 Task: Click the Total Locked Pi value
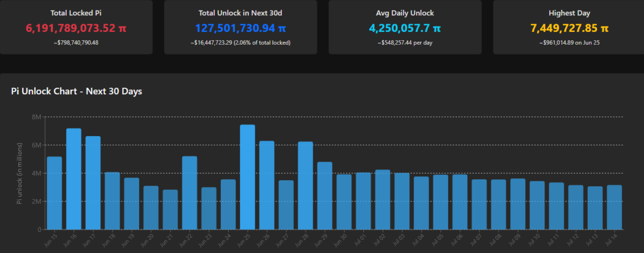[x=77, y=28]
